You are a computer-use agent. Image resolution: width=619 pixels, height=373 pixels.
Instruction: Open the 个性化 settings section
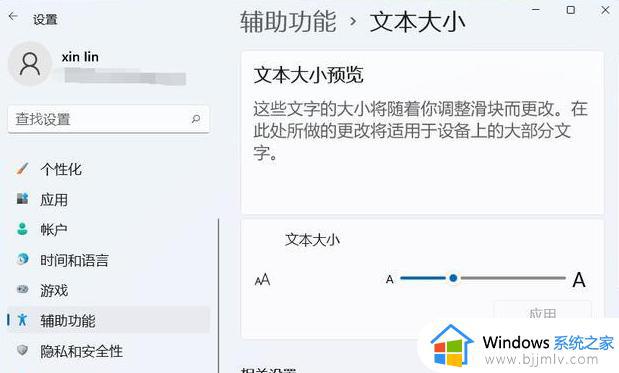tap(108, 169)
